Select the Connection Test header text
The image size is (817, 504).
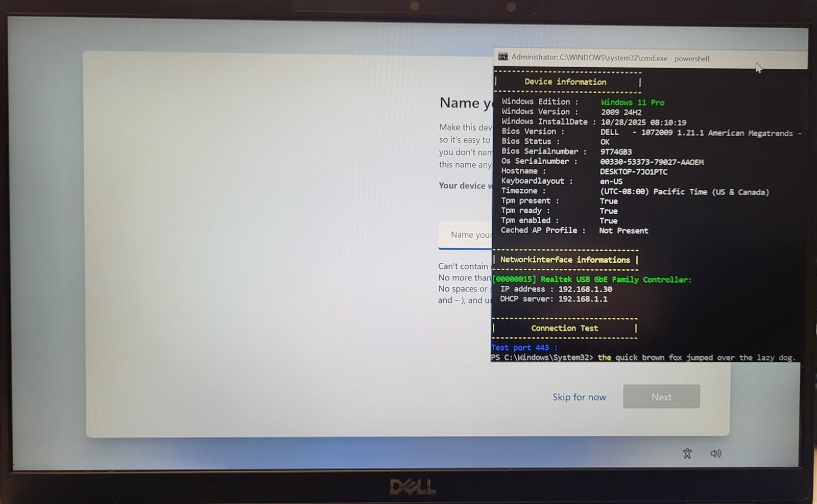[564, 328]
